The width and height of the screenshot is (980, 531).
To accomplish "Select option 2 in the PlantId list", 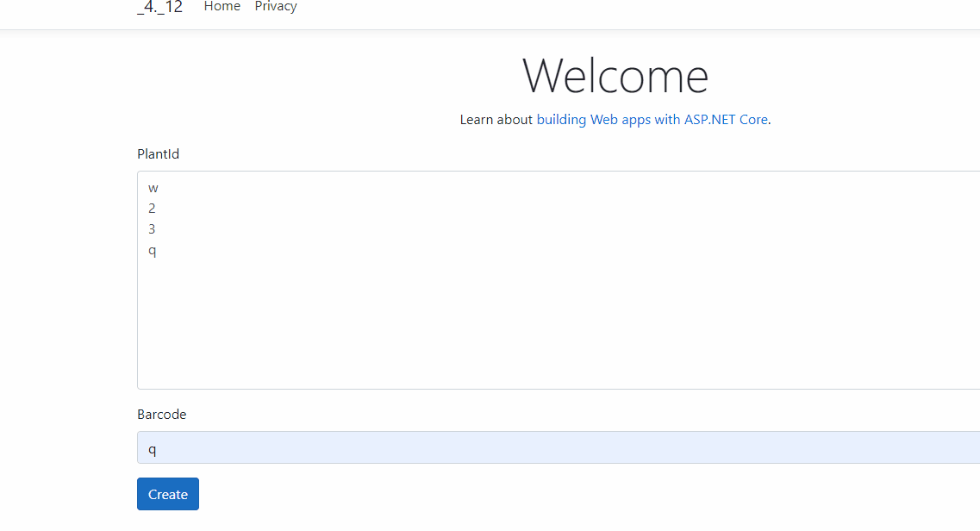I will [x=152, y=208].
